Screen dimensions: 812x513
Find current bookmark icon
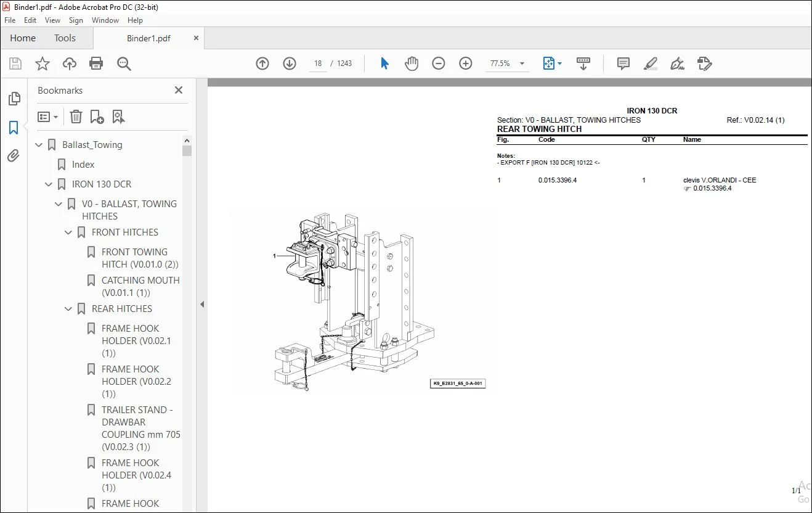click(119, 117)
